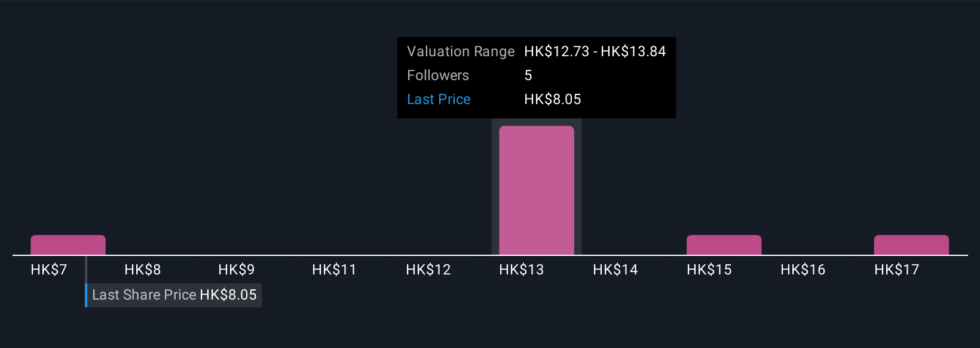The width and height of the screenshot is (980, 348).
Task: Click the HK$7 axis label
Action: [49, 270]
